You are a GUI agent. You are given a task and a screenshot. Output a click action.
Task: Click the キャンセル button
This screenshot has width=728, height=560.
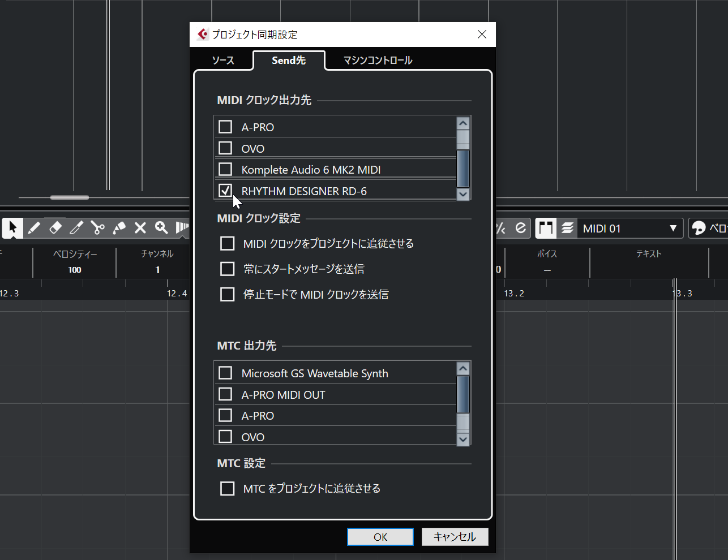[455, 537]
